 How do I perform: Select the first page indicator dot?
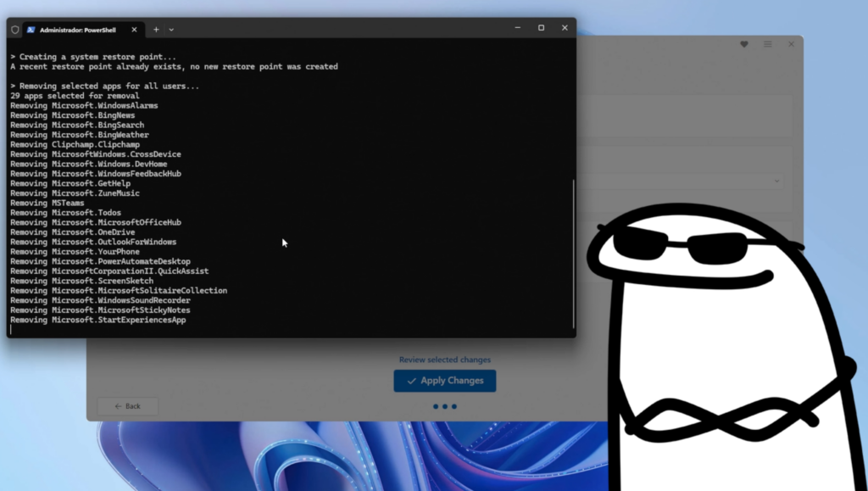click(436, 406)
